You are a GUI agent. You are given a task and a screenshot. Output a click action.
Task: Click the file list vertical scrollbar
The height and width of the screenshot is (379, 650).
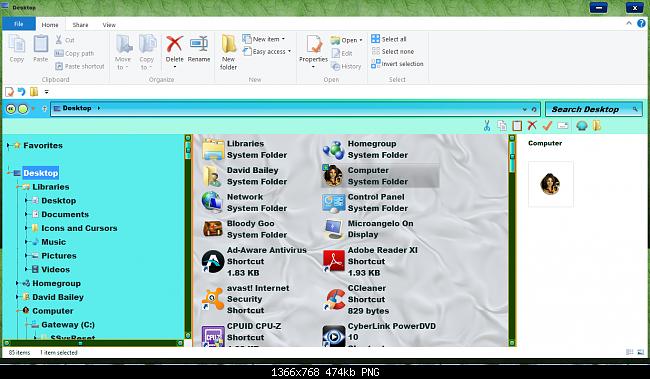pos(512,241)
